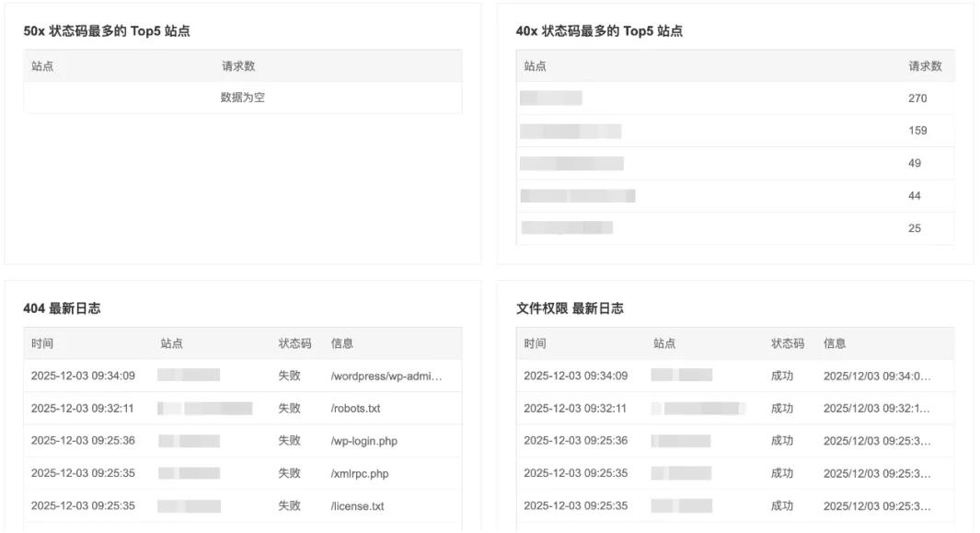Click the 文件权限 最新日志 panel title
Image resolution: width=980 pixels, height=533 pixels.
[570, 308]
